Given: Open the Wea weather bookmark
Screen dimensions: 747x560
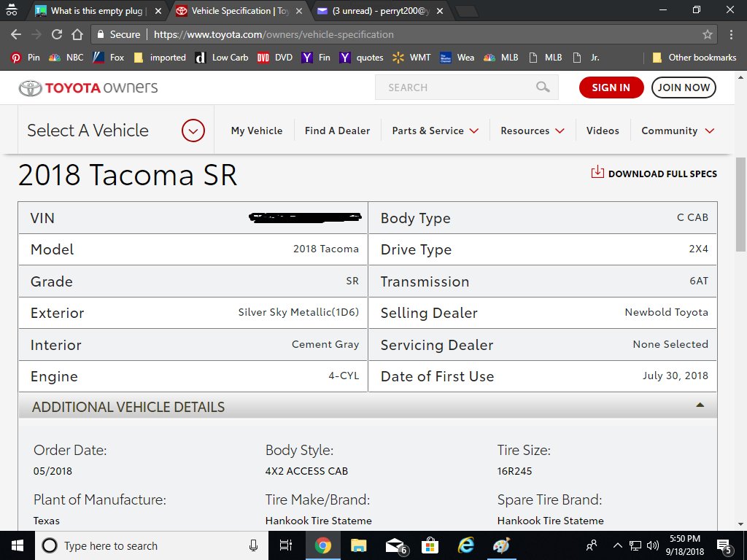Looking at the screenshot, I should pos(457,58).
